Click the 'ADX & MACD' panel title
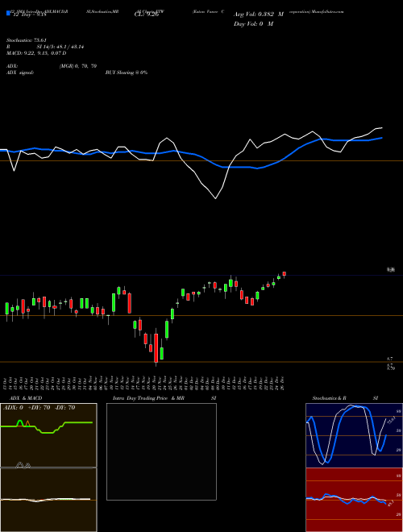 pyautogui.click(x=26, y=398)
